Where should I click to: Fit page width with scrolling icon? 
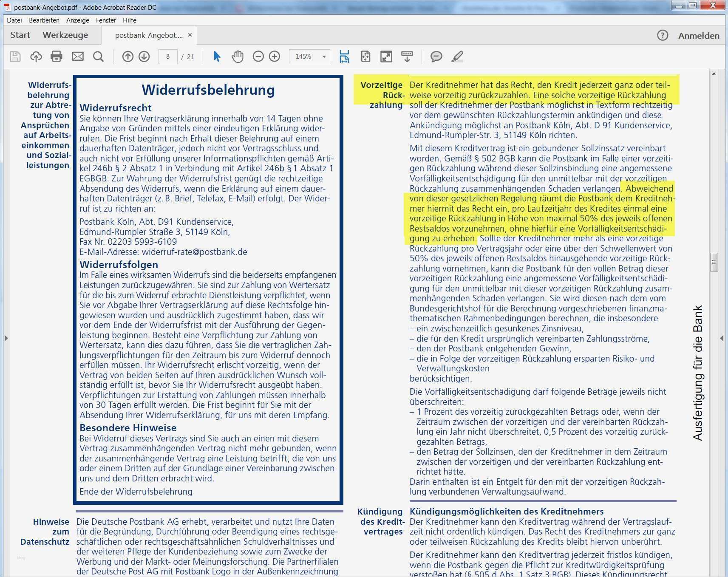pos(344,57)
